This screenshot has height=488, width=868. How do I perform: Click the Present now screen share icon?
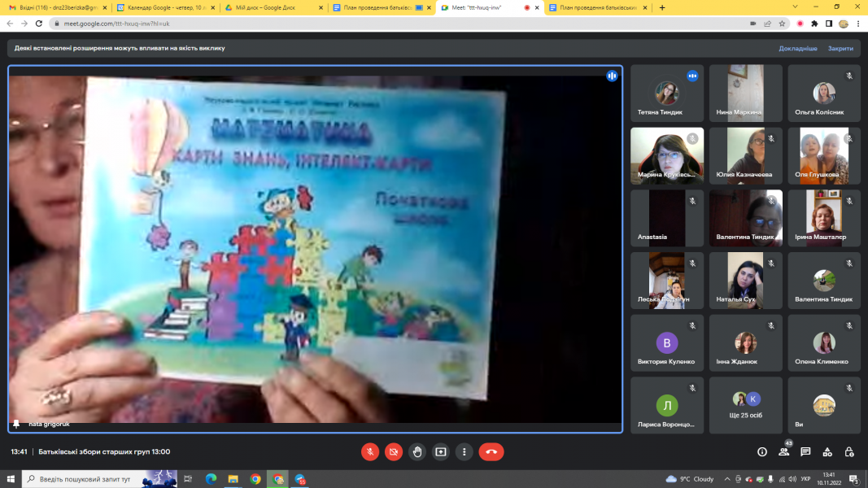[441, 451]
